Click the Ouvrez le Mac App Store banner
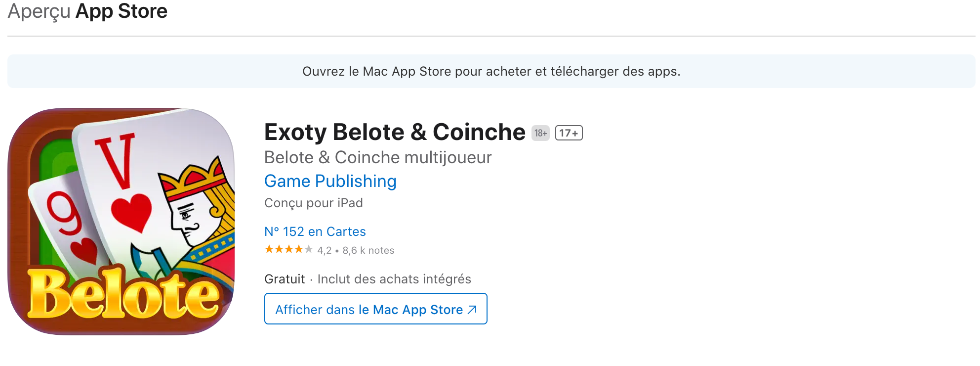980x366 pixels. click(491, 71)
